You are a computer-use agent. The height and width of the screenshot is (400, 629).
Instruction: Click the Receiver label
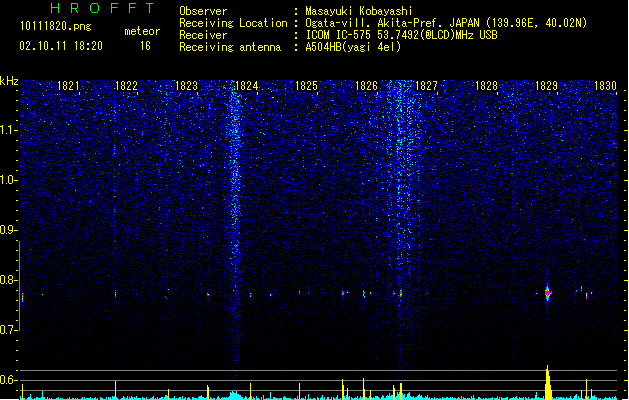[x=203, y=35]
